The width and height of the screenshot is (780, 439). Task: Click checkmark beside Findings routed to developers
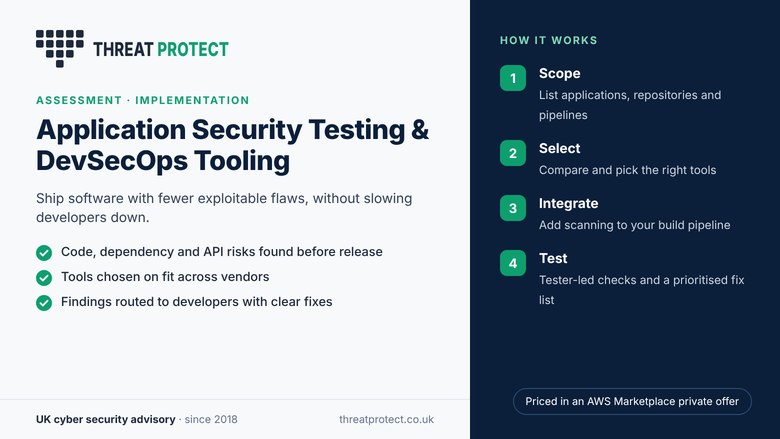click(x=44, y=302)
